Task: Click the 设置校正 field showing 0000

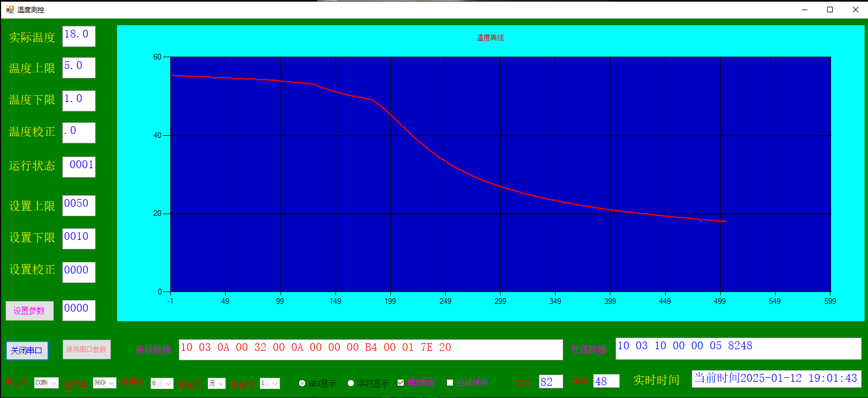Action: [x=79, y=272]
